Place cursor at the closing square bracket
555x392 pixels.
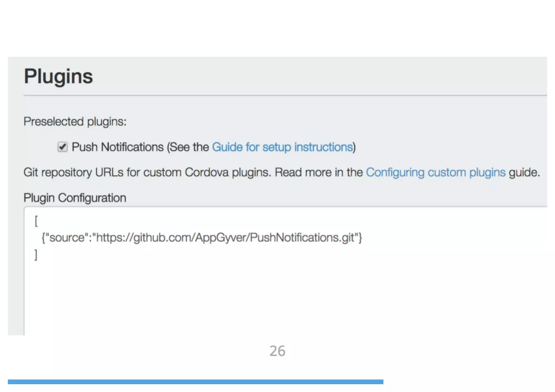tap(36, 255)
